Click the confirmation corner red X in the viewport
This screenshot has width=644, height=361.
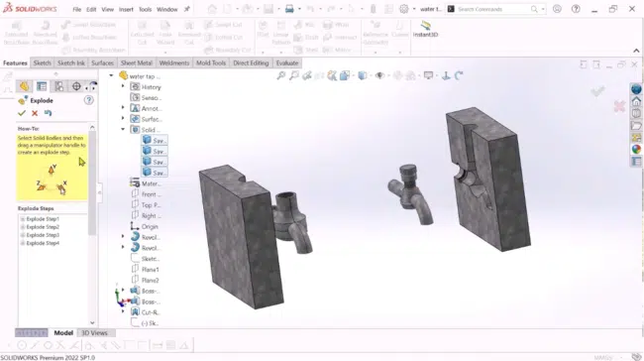click(x=619, y=106)
